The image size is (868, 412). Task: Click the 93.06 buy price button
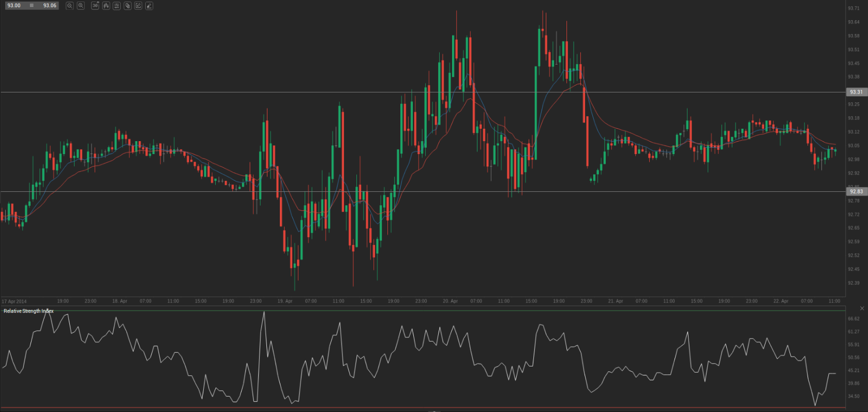pos(50,6)
